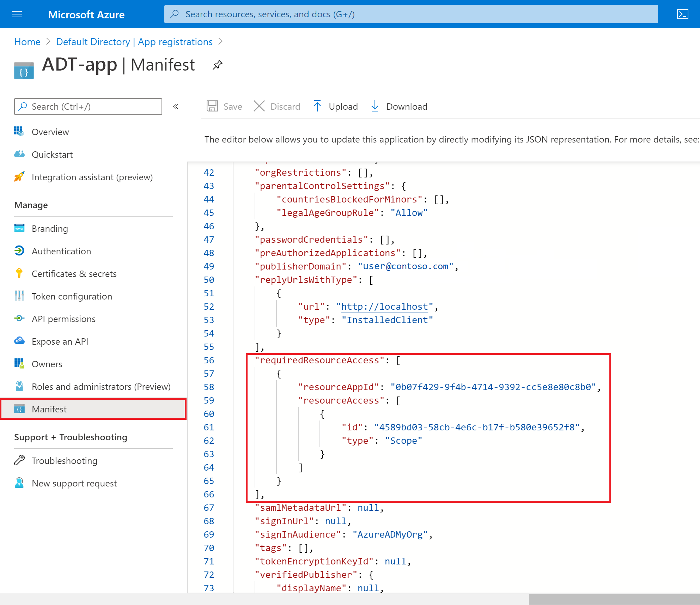
Task: Expand the left sidebar collapse toggle
Action: point(177,107)
